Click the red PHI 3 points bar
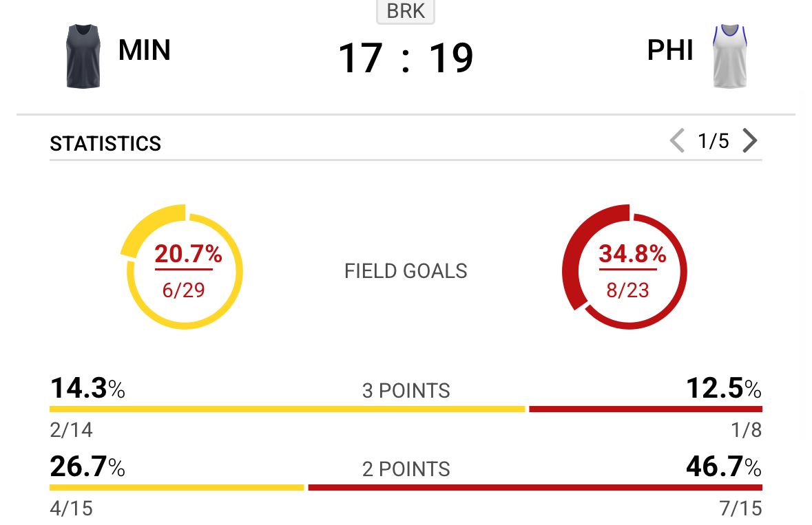812x525 pixels. [x=645, y=409]
